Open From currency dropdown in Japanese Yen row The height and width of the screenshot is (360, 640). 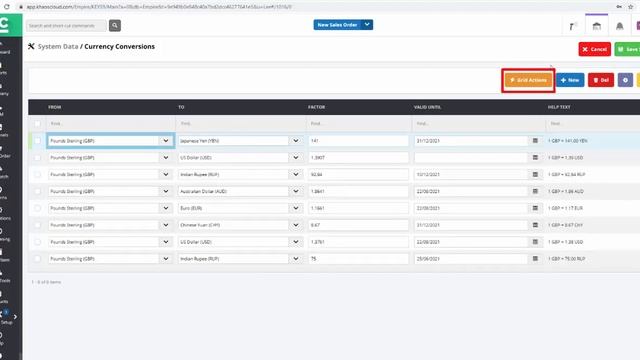[166, 140]
